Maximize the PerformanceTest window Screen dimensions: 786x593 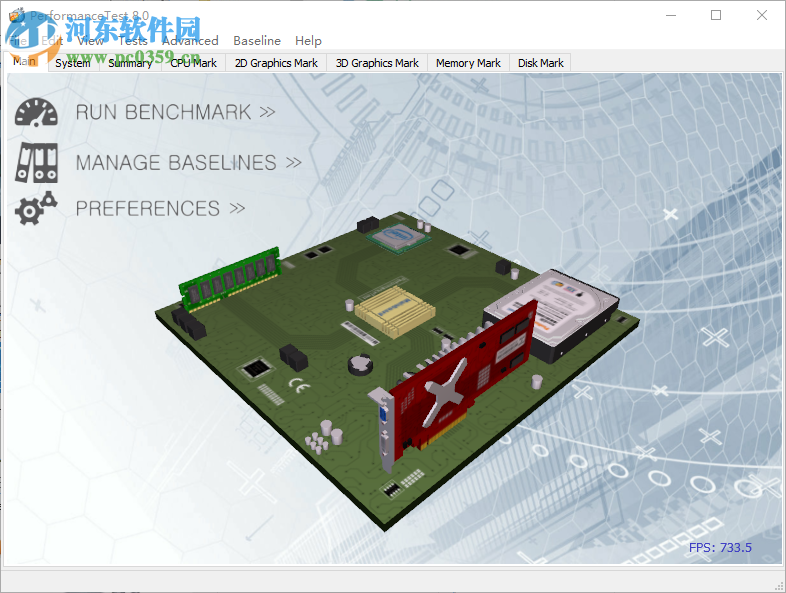[716, 15]
